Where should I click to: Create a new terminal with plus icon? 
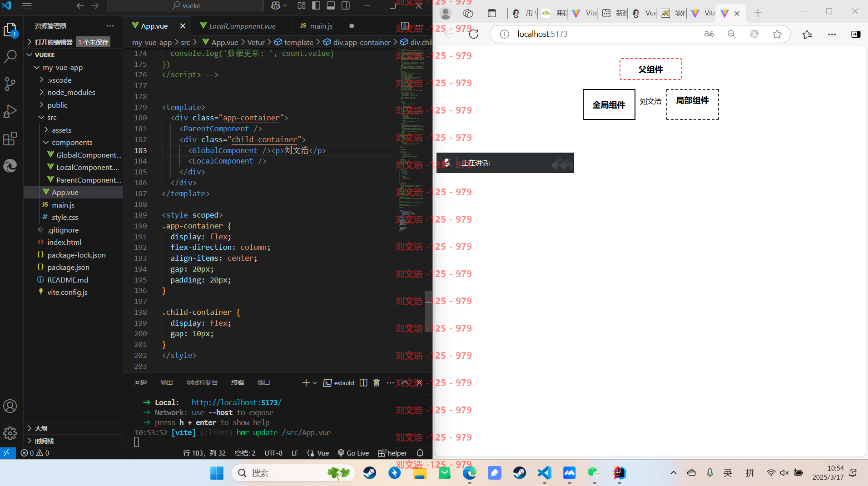click(305, 383)
